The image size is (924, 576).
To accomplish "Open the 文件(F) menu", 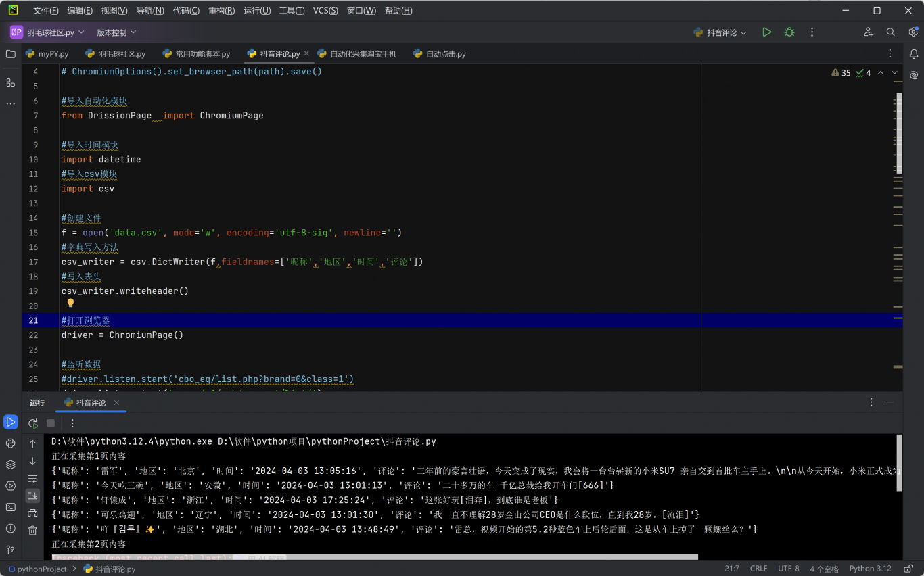I will [46, 11].
